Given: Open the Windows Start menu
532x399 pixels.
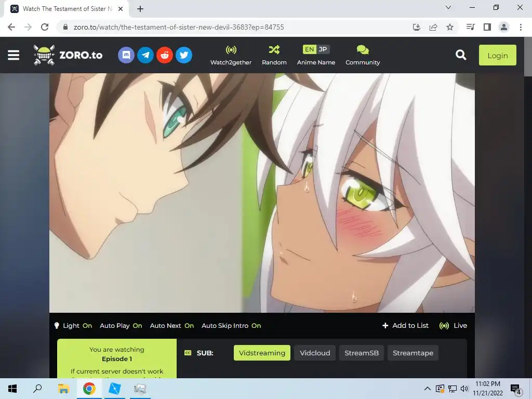Looking at the screenshot, I should (x=12, y=389).
